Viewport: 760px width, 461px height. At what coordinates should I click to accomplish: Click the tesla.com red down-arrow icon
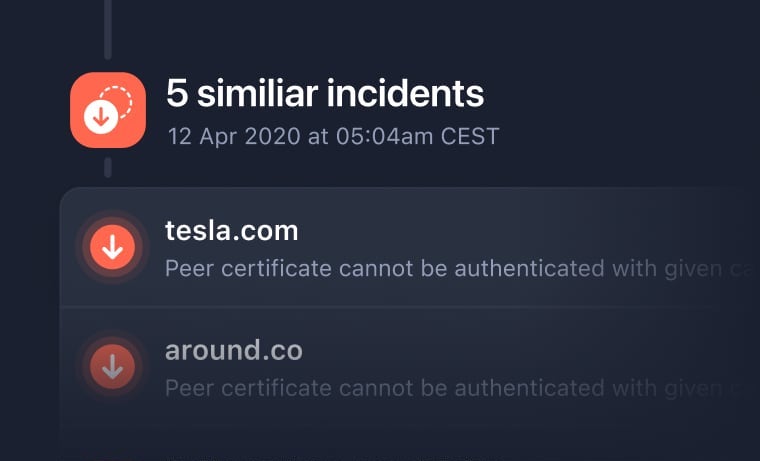pyautogui.click(x=113, y=247)
